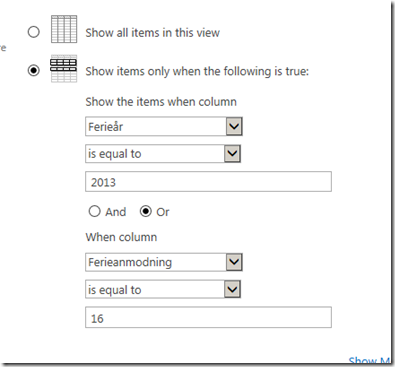Click the plain table grid icon

click(x=64, y=29)
